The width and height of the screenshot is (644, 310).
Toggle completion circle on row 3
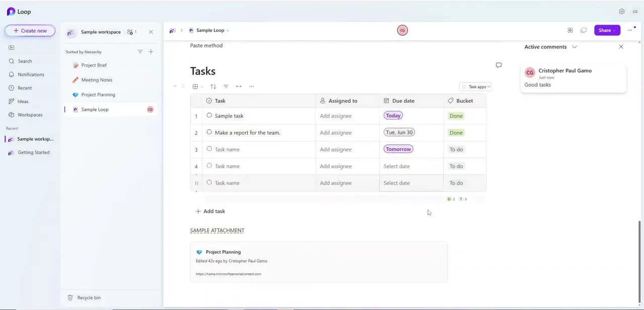(x=209, y=149)
